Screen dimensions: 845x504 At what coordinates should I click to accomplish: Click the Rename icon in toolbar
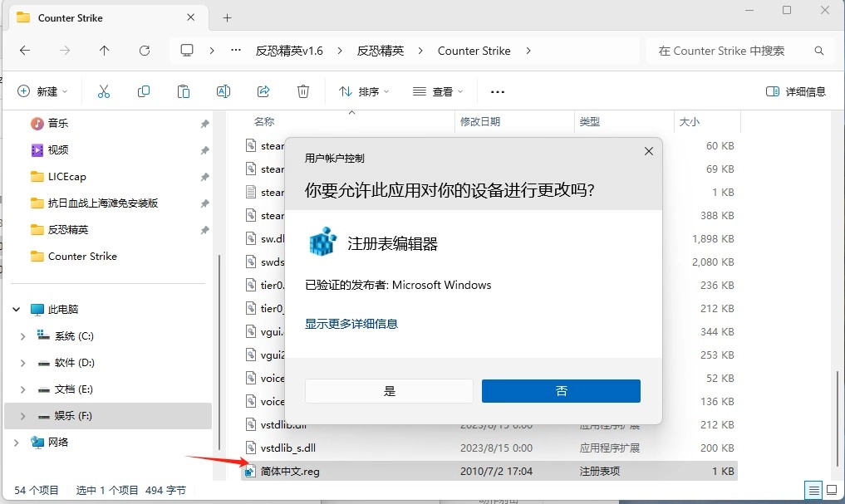click(x=224, y=91)
